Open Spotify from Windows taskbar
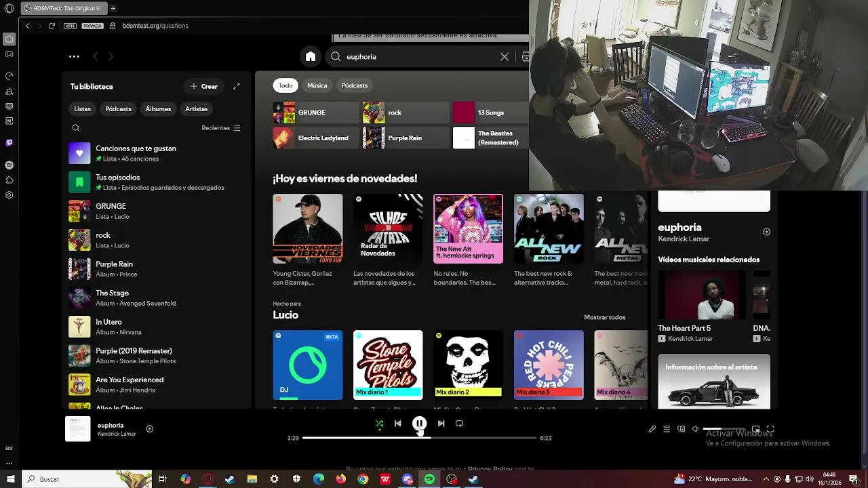Viewport: 868px width, 488px height. pyautogui.click(x=429, y=479)
